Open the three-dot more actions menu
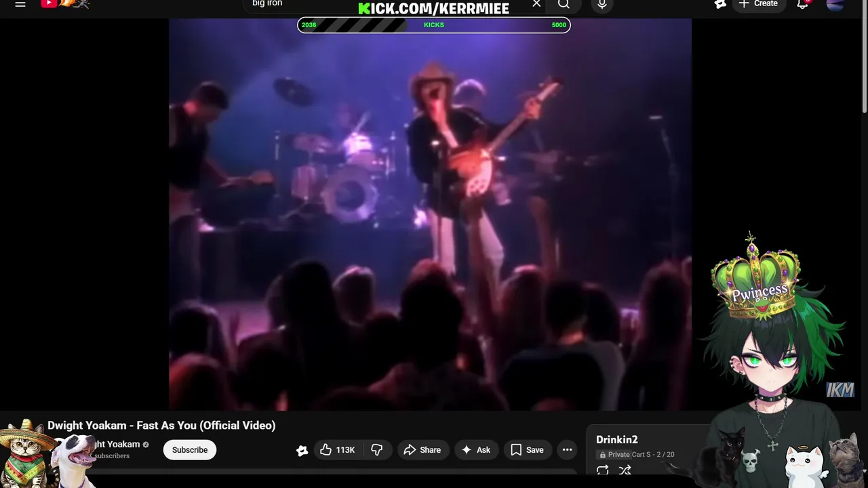868x488 pixels. [567, 450]
